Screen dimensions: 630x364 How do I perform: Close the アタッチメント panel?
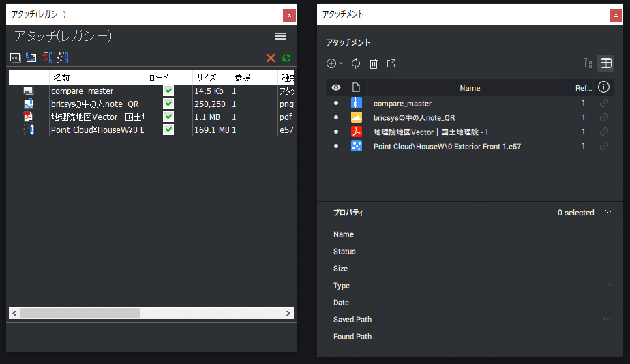(616, 15)
